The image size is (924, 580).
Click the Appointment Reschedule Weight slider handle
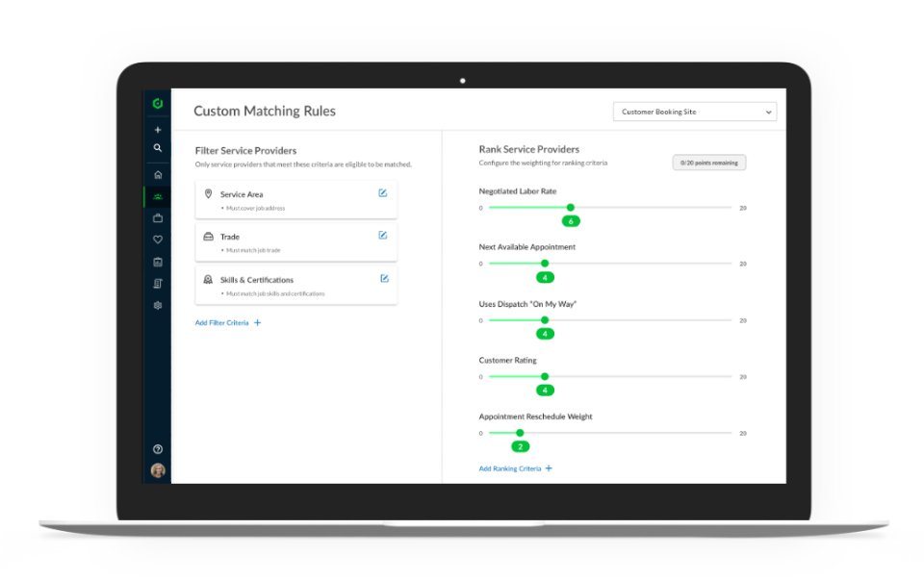pyautogui.click(x=520, y=433)
